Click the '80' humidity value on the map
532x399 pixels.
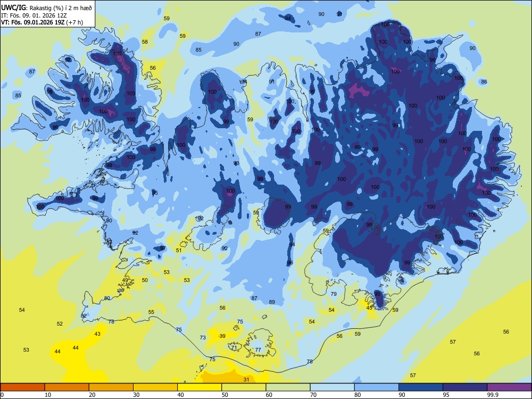click(107, 298)
